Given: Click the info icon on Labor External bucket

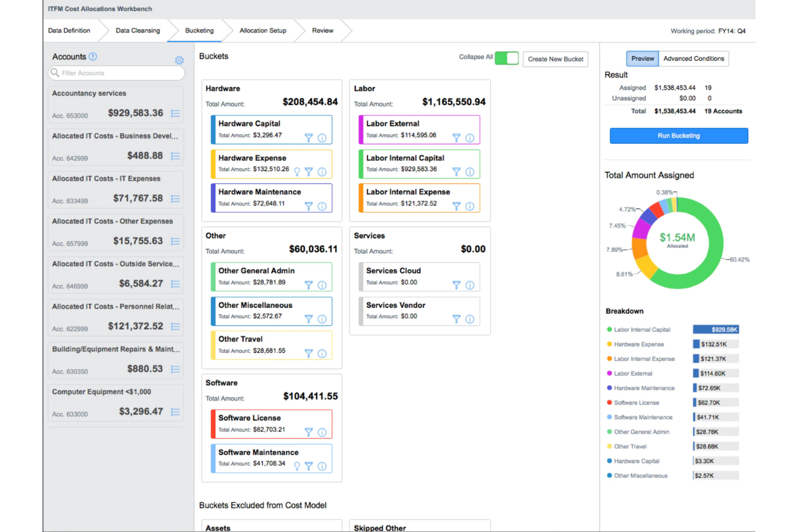Looking at the screenshot, I should click(x=470, y=138).
